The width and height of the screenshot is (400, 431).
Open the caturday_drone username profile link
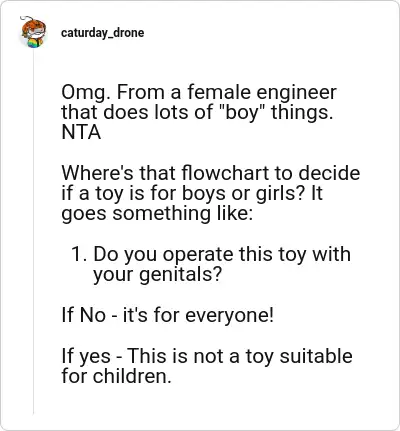[x=102, y=33]
